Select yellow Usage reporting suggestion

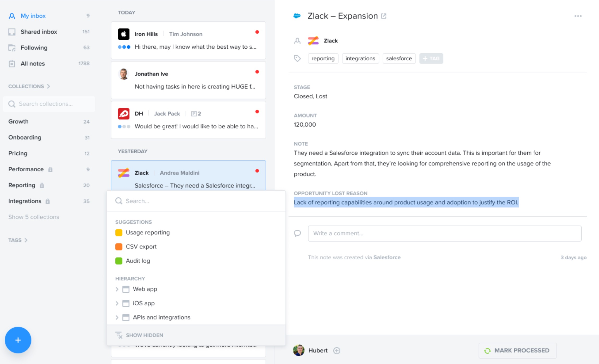point(142,233)
